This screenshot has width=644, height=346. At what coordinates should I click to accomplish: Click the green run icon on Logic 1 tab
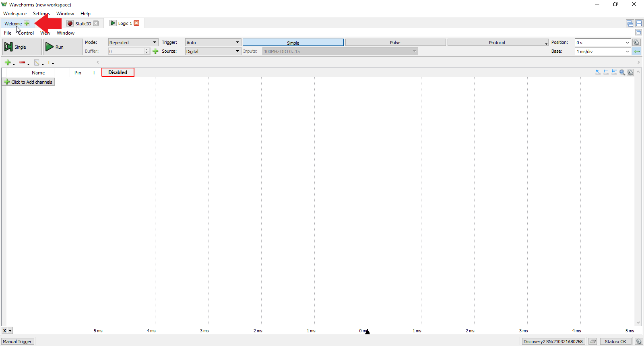click(113, 23)
